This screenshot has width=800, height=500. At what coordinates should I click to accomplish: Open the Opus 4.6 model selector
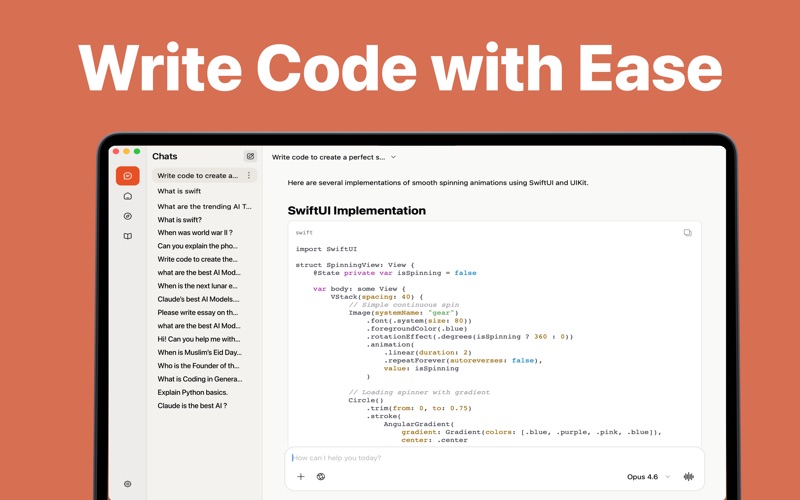648,477
